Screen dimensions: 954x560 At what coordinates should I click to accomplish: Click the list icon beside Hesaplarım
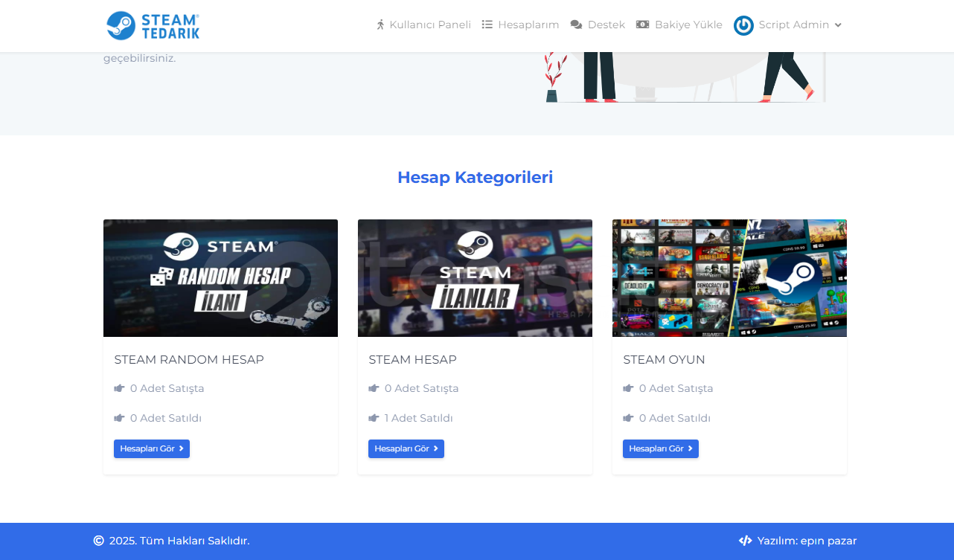[x=487, y=25]
